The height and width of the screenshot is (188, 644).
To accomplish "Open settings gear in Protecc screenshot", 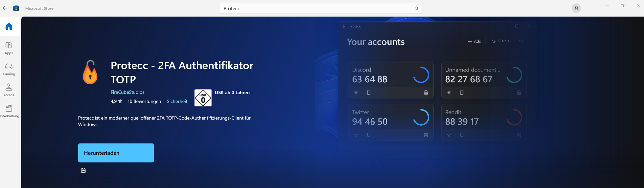I will pos(521,41).
